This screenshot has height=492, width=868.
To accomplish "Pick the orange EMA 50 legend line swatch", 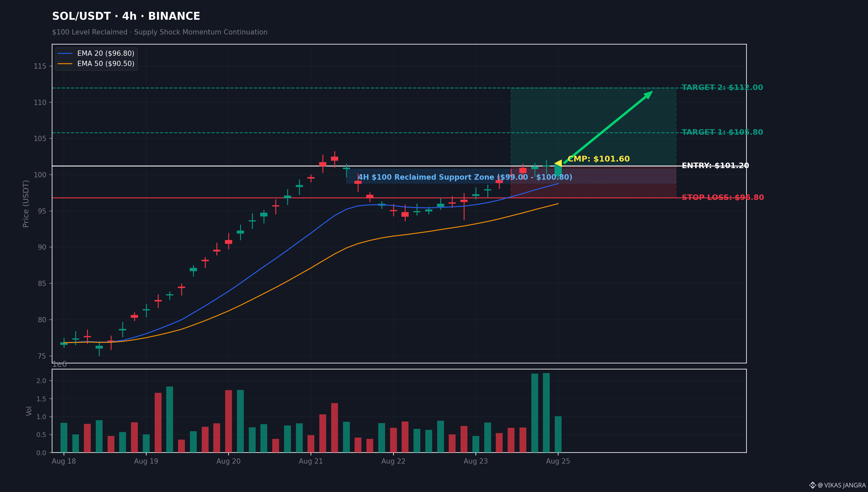I will coord(65,64).
